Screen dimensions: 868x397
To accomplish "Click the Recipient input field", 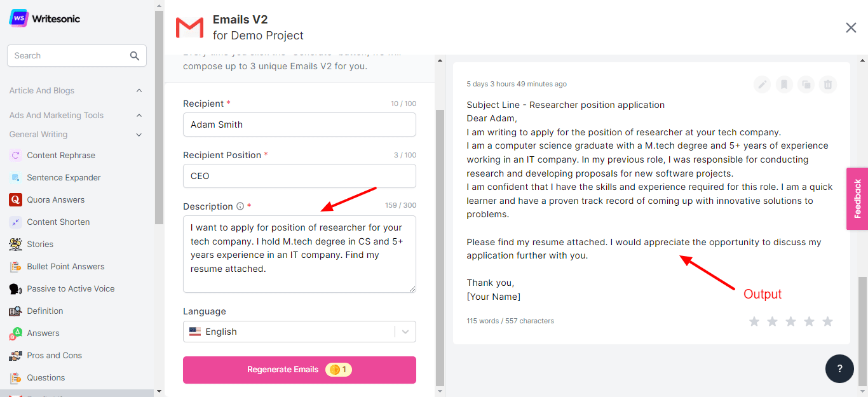I will pyautogui.click(x=299, y=124).
